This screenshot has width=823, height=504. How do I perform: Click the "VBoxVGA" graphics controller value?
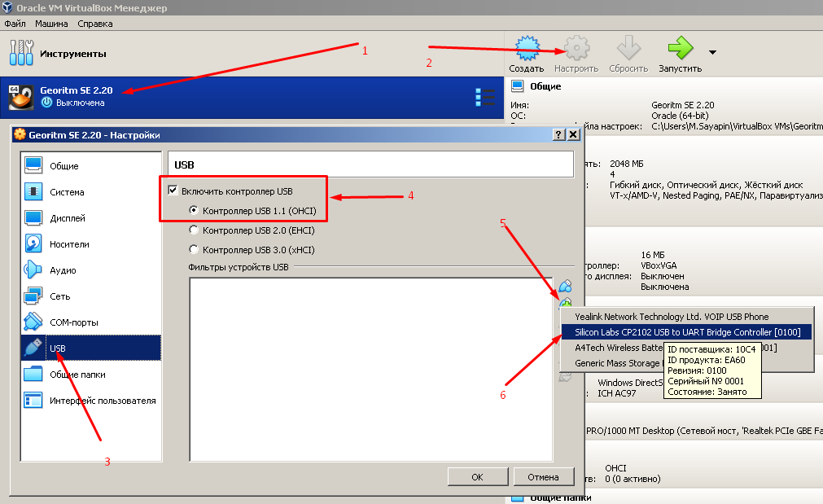(659, 265)
